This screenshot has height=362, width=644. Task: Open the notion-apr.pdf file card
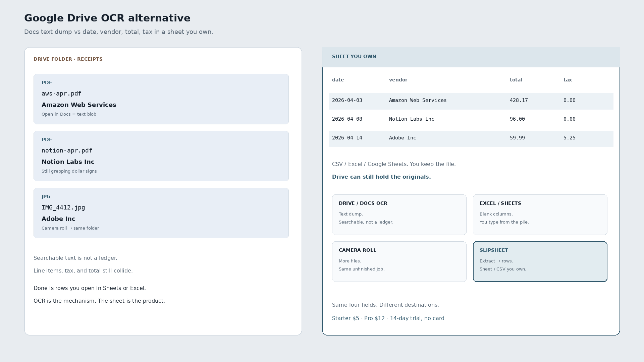pyautogui.click(x=161, y=156)
